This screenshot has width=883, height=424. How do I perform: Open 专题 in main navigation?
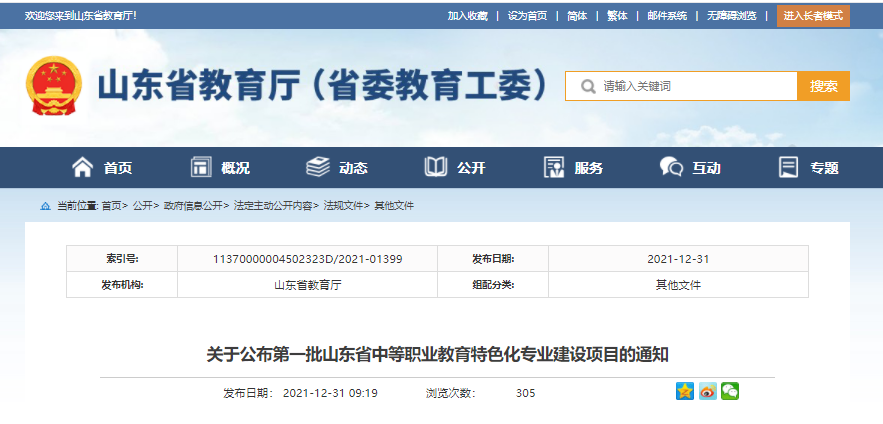pyautogui.click(x=824, y=168)
